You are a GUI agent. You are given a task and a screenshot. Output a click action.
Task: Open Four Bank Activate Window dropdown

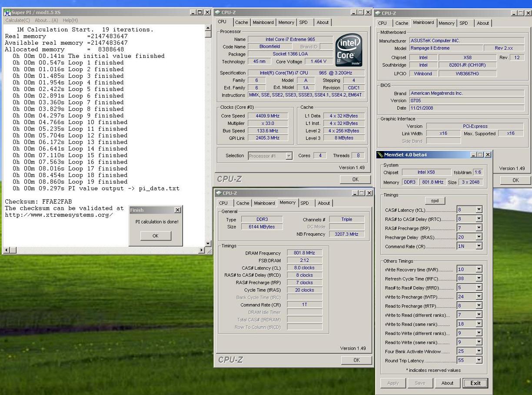[479, 351]
